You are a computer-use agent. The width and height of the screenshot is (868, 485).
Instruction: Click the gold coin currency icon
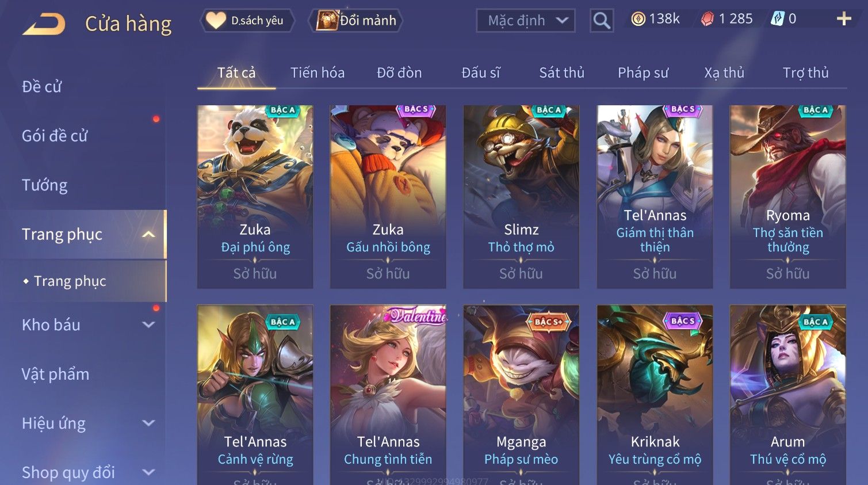click(x=638, y=19)
